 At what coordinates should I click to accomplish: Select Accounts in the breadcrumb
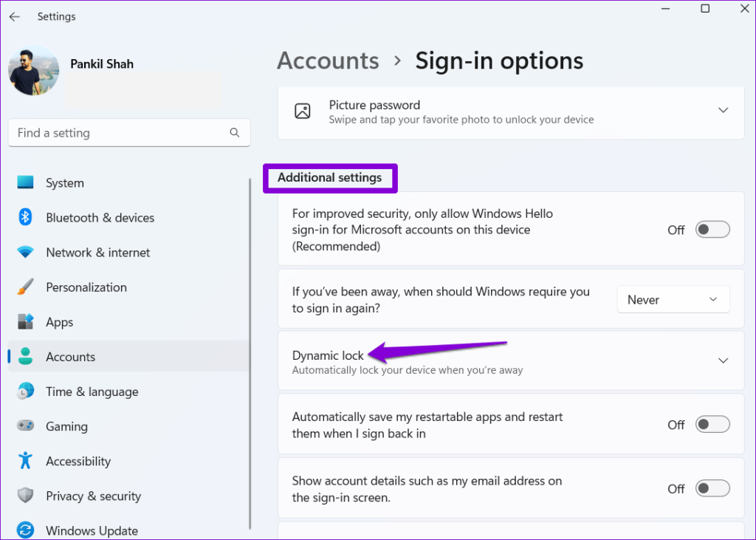tap(327, 61)
